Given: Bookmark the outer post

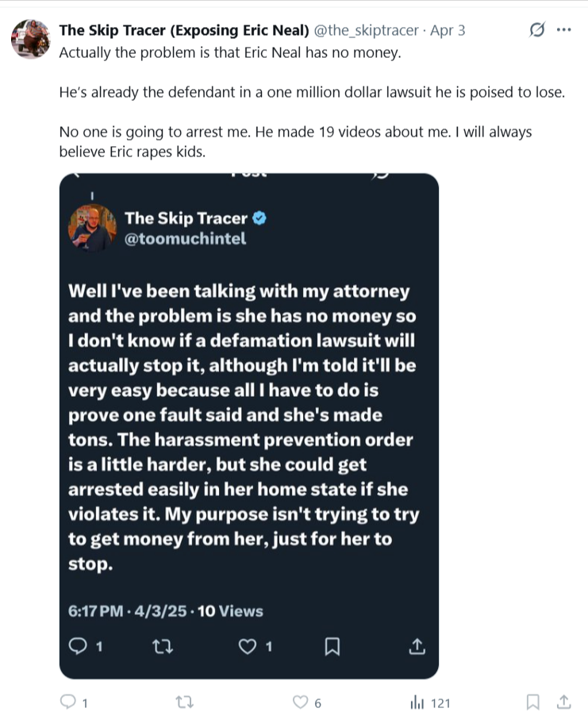Looking at the screenshot, I should click(533, 702).
